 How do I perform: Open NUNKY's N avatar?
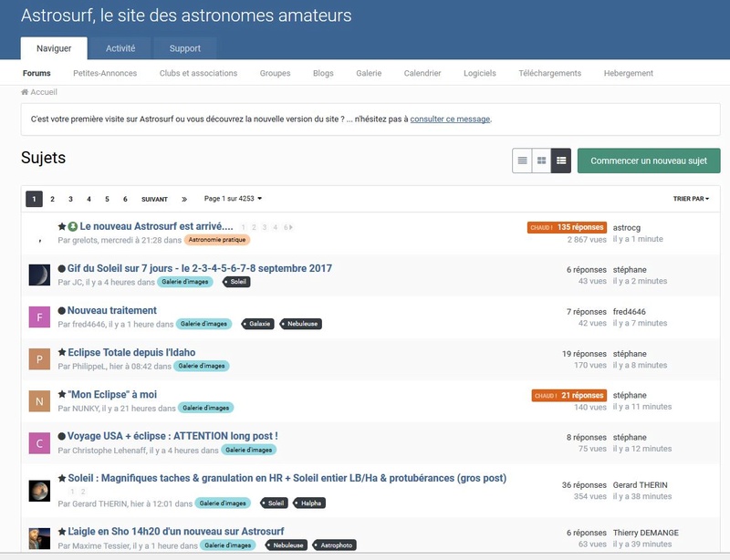[39, 400]
